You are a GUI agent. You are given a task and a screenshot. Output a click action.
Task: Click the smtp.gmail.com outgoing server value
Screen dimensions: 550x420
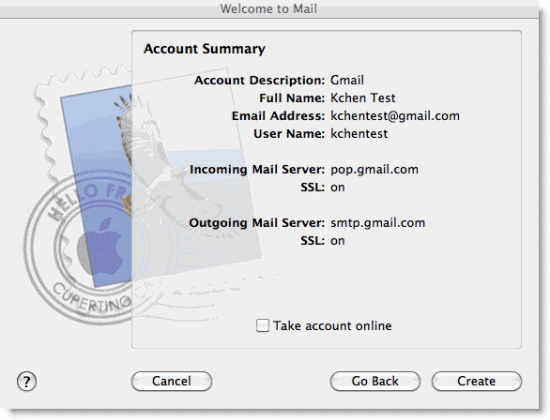click(378, 222)
